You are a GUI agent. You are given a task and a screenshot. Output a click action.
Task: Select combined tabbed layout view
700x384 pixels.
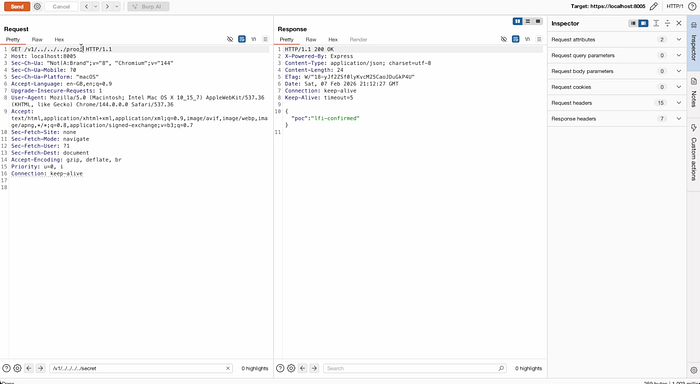538,21
